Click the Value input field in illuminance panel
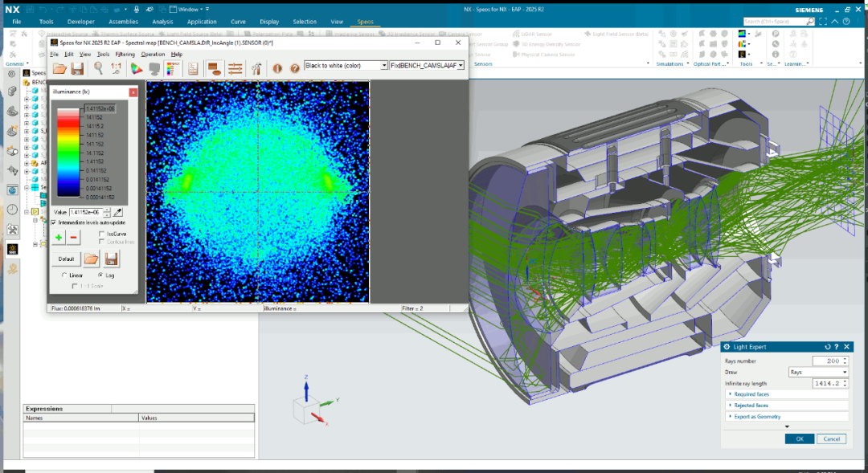The height and width of the screenshot is (473, 868). [86, 213]
